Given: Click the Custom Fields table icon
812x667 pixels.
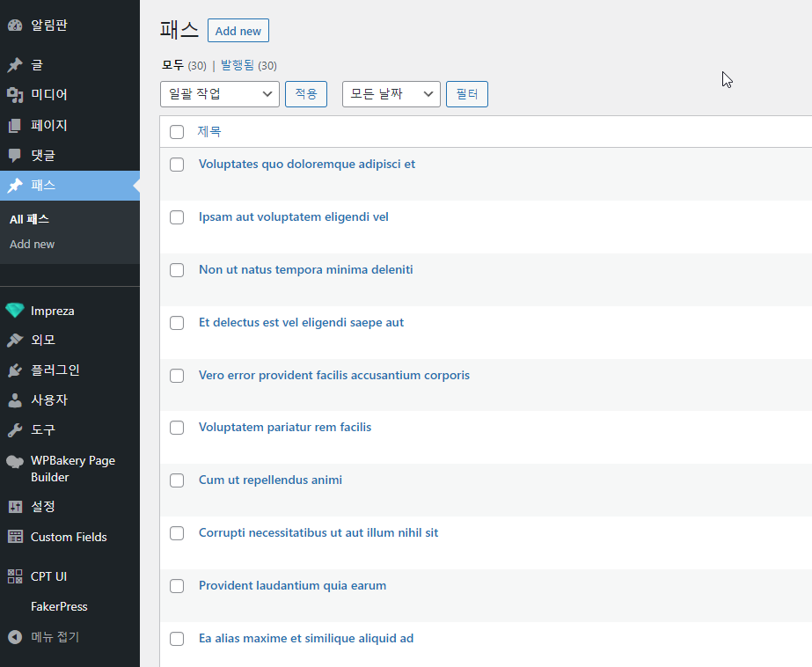Looking at the screenshot, I should click(x=15, y=537).
